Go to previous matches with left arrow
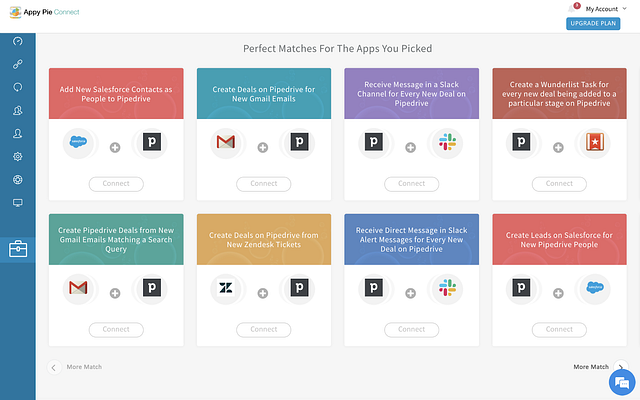The image size is (640, 400). [54, 367]
